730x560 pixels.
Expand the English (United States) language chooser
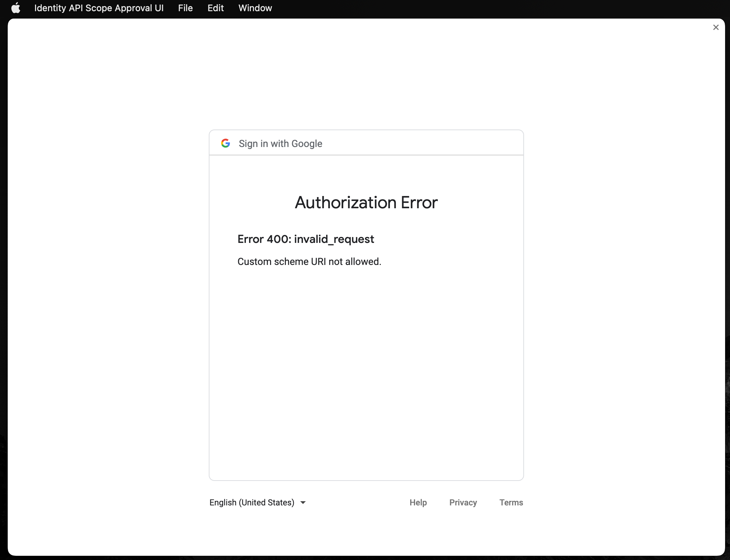tap(258, 502)
